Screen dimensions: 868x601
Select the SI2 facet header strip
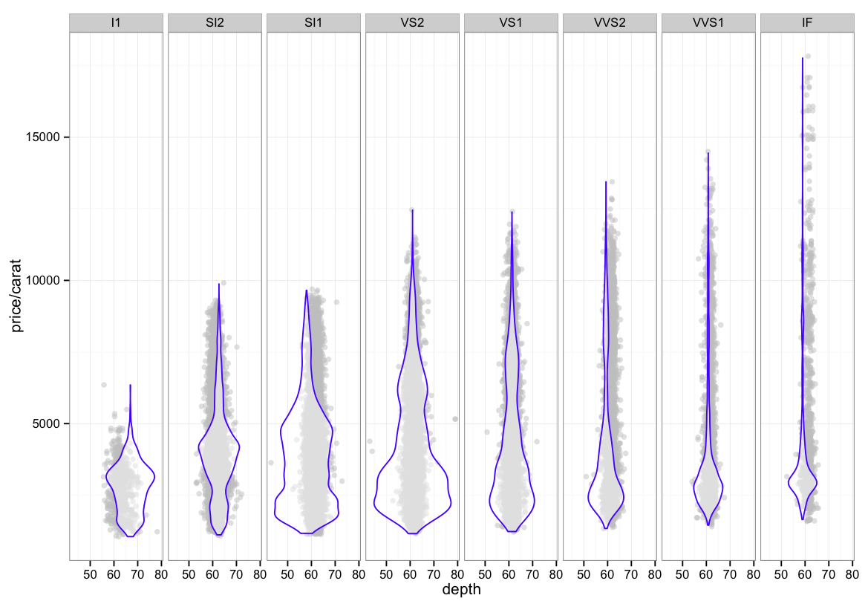215,23
